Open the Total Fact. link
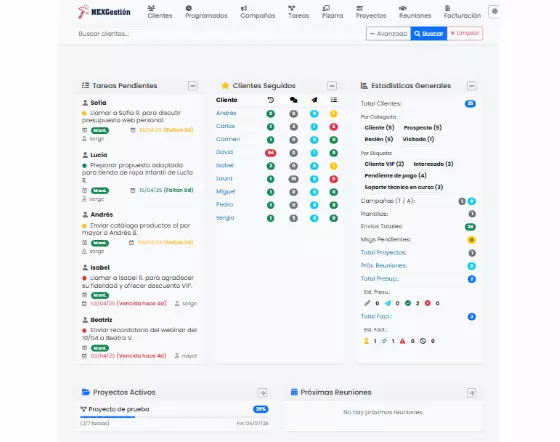 click(x=376, y=316)
